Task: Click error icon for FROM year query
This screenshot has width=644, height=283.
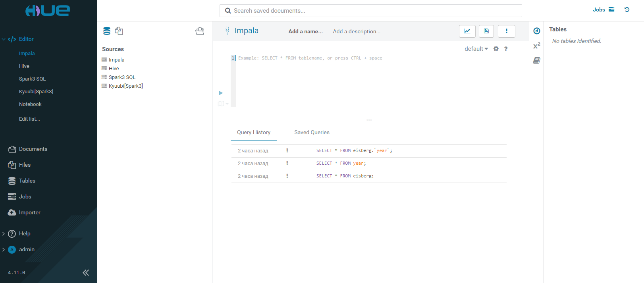Action: pyautogui.click(x=287, y=163)
